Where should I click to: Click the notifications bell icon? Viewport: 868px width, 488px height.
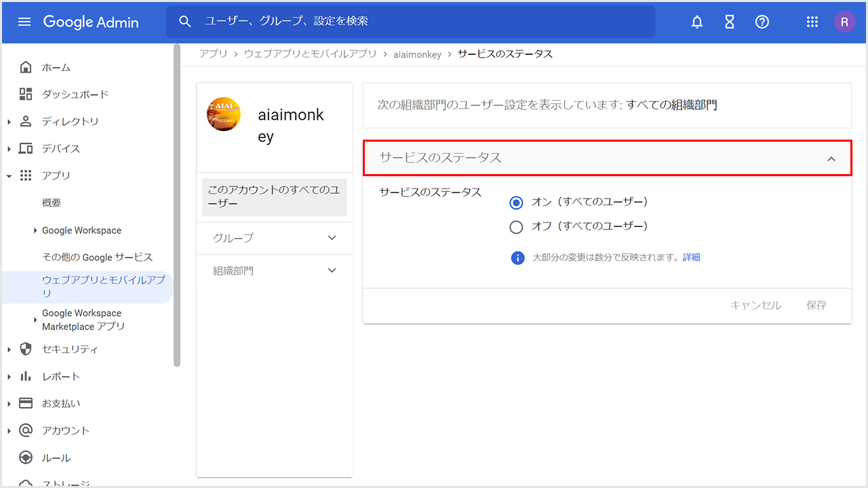[697, 22]
